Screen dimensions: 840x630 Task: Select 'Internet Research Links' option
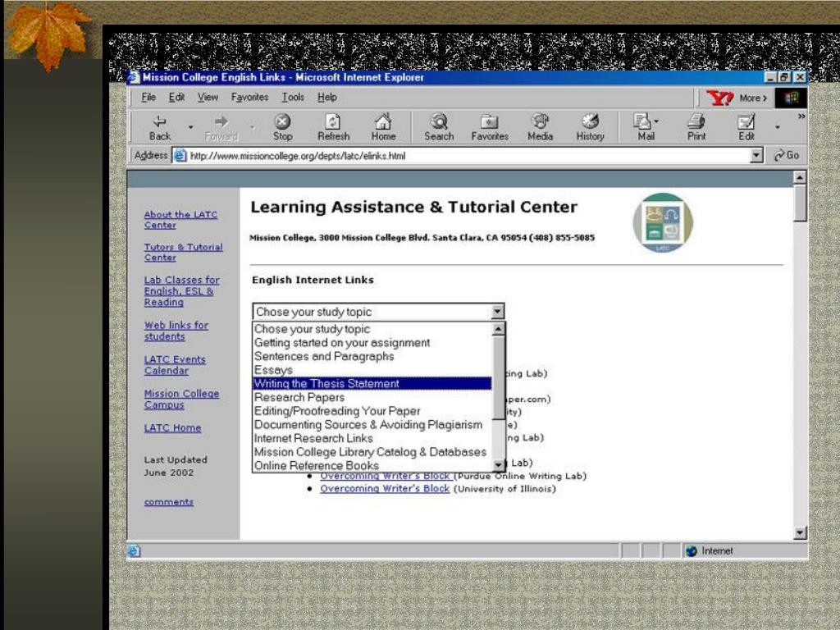coord(372,438)
